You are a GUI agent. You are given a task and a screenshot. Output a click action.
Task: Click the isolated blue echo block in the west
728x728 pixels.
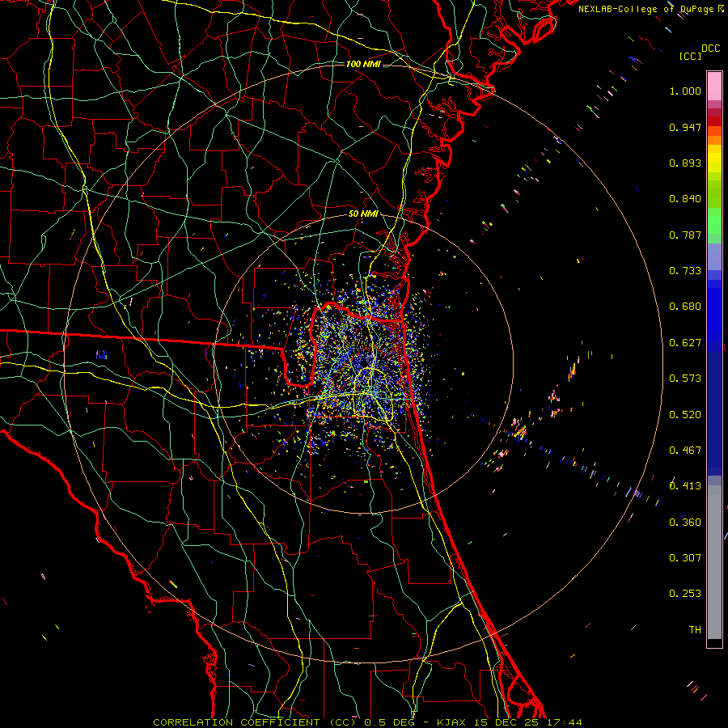click(102, 355)
